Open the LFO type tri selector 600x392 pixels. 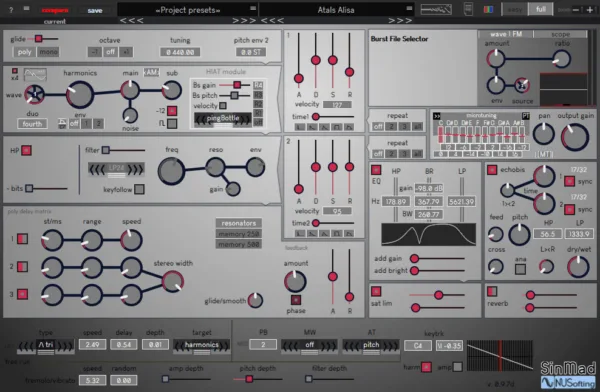click(46, 345)
